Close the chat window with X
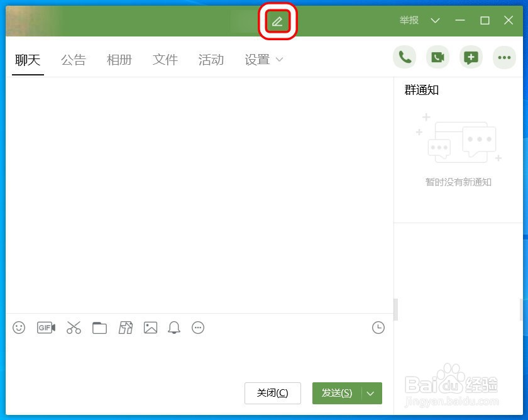 click(509, 21)
